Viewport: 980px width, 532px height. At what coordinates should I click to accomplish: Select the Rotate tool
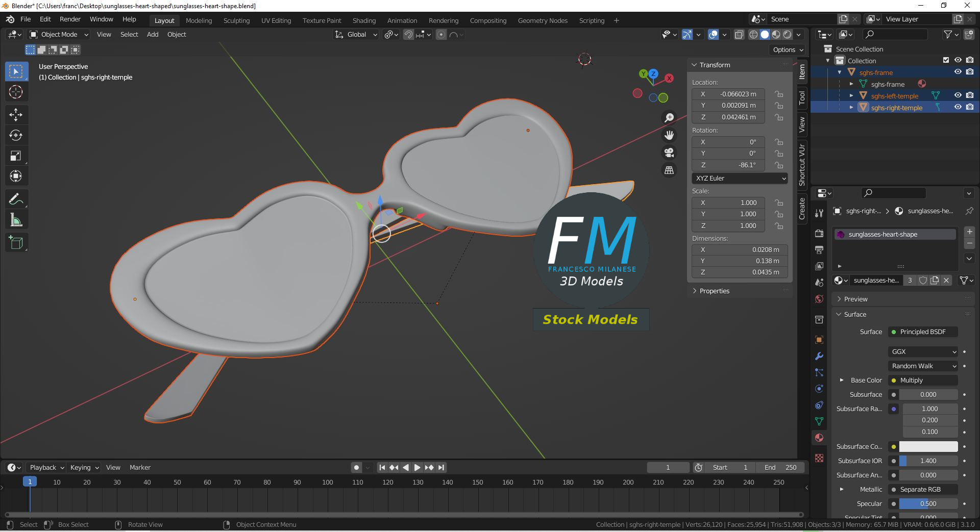(16, 135)
